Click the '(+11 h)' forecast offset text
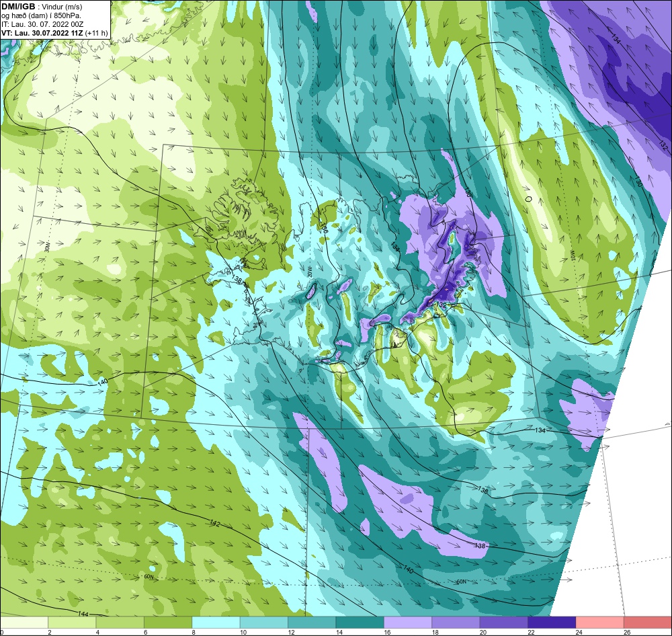Viewport: 672px width, 636px height. tap(97, 33)
